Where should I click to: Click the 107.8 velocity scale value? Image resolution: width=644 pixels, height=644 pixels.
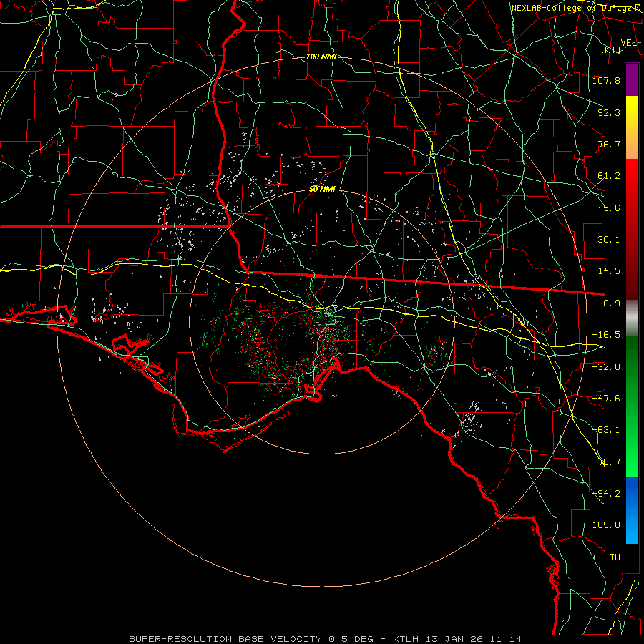pyautogui.click(x=606, y=80)
